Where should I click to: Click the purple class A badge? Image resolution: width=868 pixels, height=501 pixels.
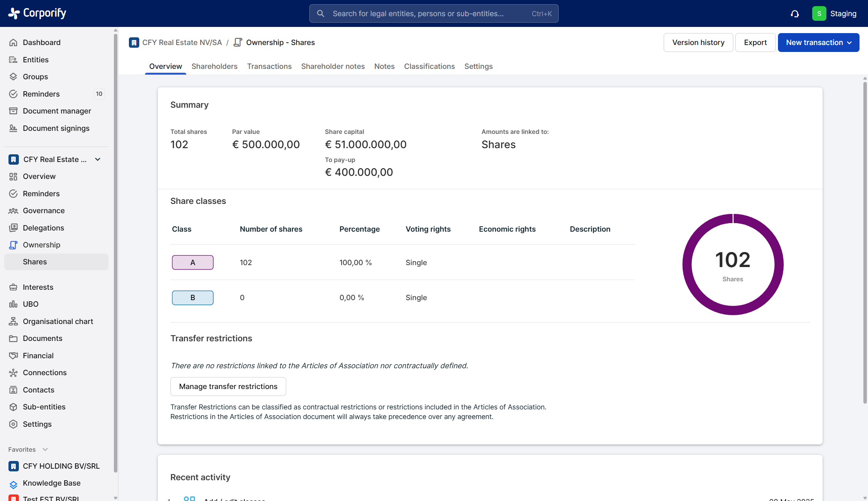click(x=192, y=262)
